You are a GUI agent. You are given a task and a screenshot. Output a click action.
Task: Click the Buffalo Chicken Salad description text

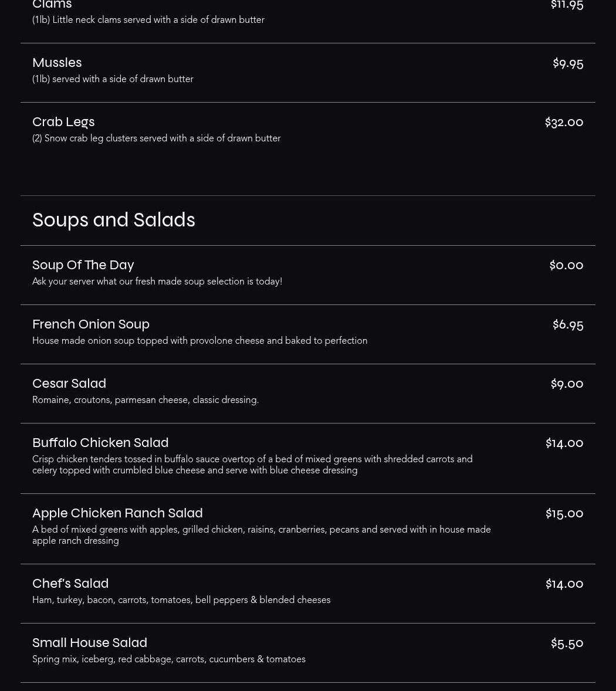click(x=252, y=465)
